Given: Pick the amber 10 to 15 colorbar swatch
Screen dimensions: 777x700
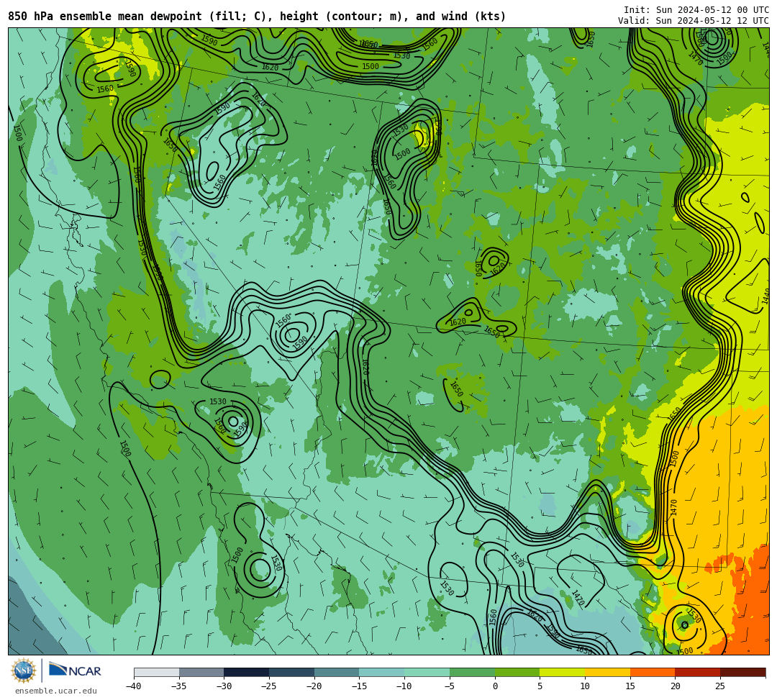Looking at the screenshot, I should coord(607,672).
